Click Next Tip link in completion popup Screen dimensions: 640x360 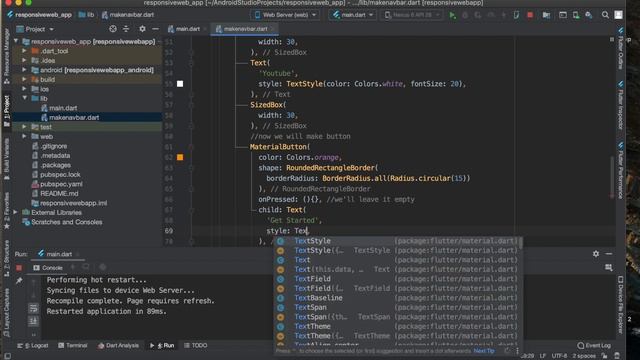(484, 351)
